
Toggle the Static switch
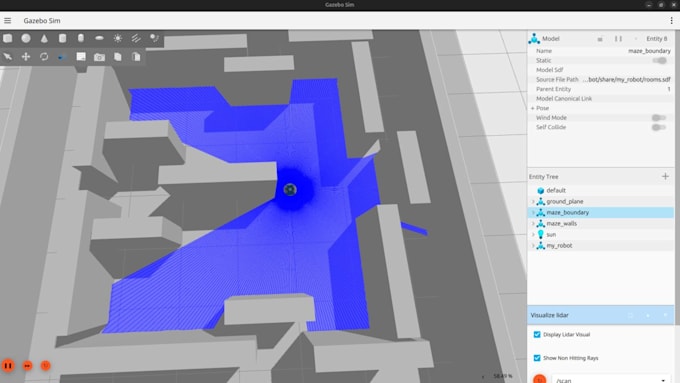pos(660,60)
